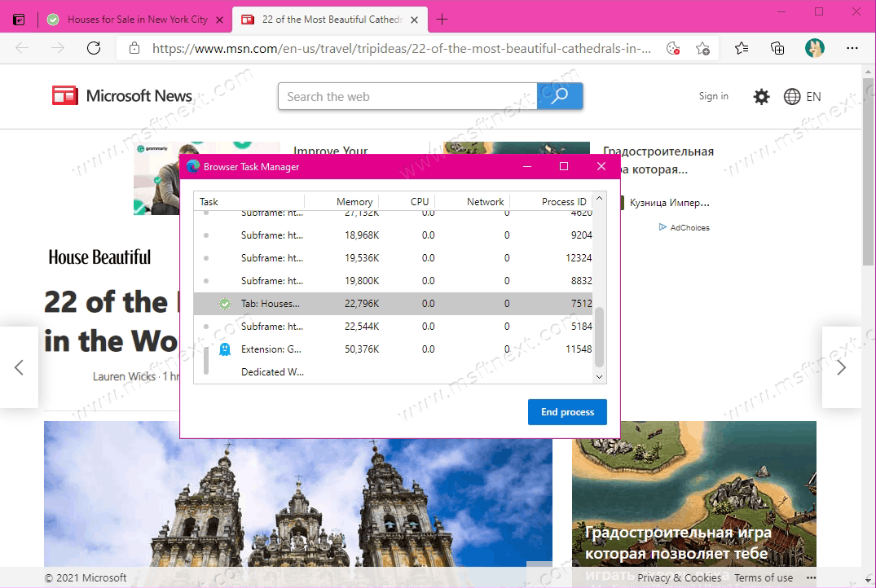Open the Microsoft News settings gear
Viewport: 876px width, 588px height.
click(x=761, y=97)
